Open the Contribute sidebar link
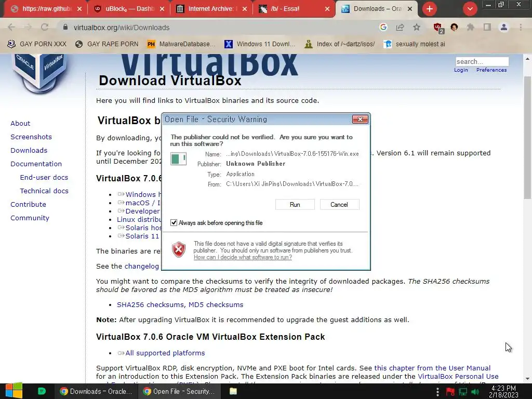The image size is (532, 399). pos(28,205)
